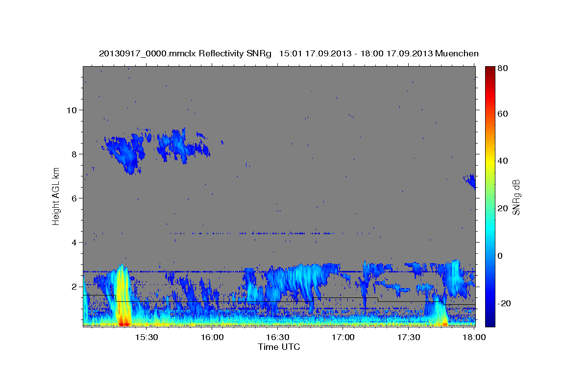Click the plot title text '20130917_0000.mmclx Reflectivity SNRg'
The image size is (588, 392).
185,53
